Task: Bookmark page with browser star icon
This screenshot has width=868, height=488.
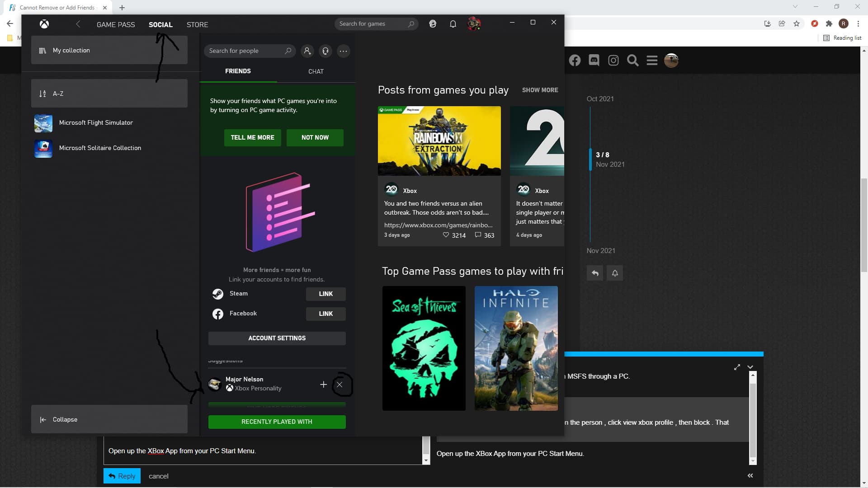Action: (797, 23)
